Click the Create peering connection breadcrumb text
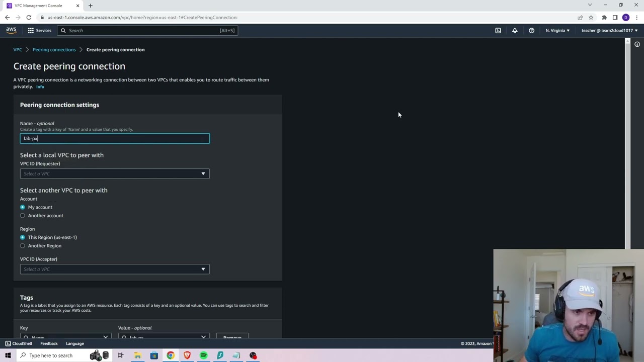Viewport: 644px width, 362px height. point(115,49)
